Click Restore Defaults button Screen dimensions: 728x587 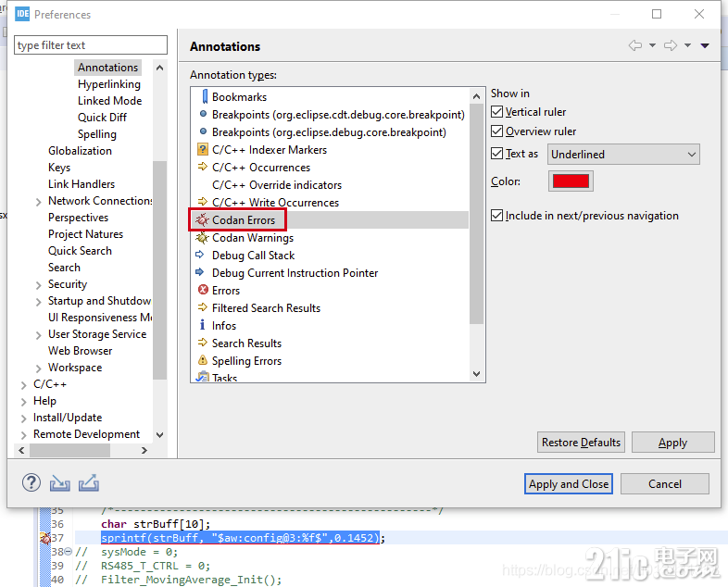(x=581, y=443)
